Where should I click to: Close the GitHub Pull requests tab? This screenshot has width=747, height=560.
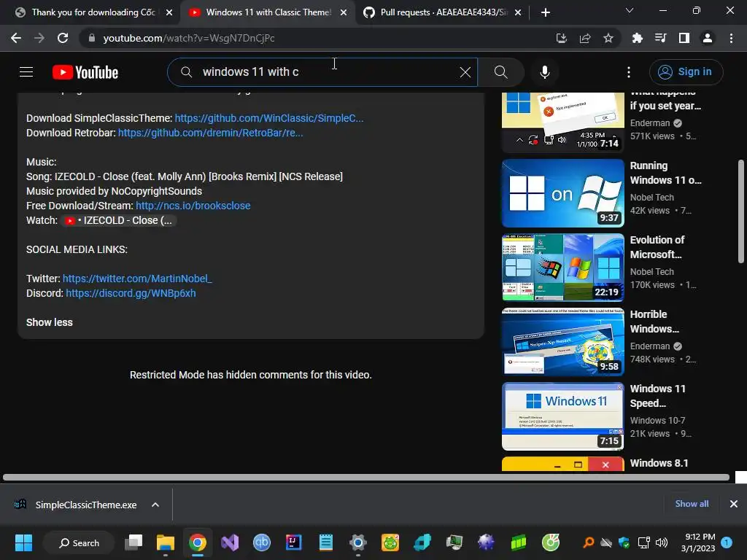tap(519, 12)
